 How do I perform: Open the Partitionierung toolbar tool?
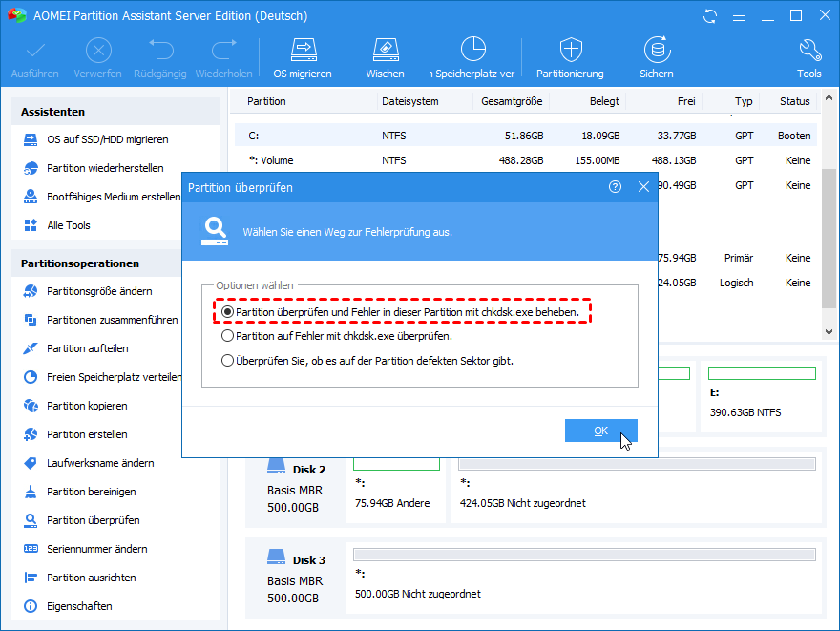(x=571, y=58)
